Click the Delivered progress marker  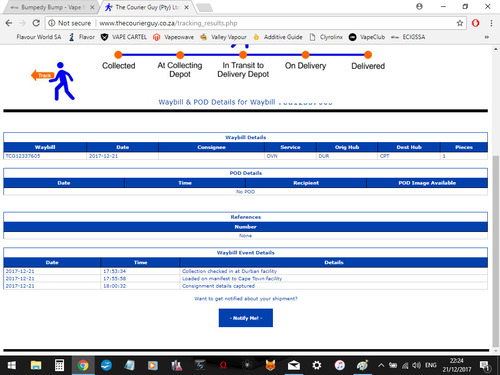click(x=368, y=55)
